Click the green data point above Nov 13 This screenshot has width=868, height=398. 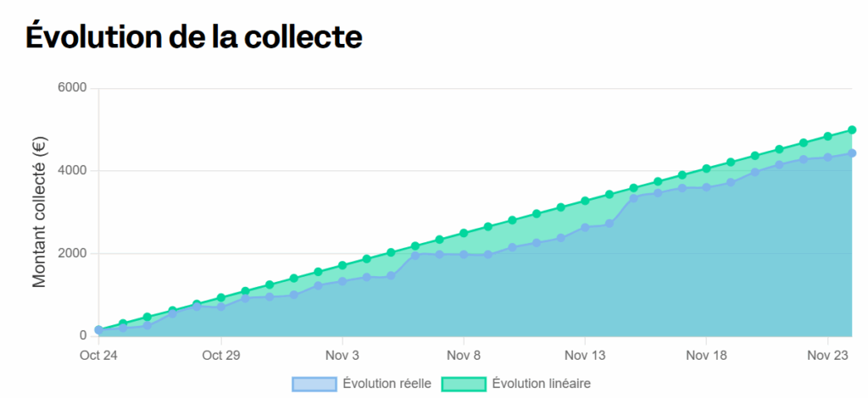pyautogui.click(x=585, y=201)
